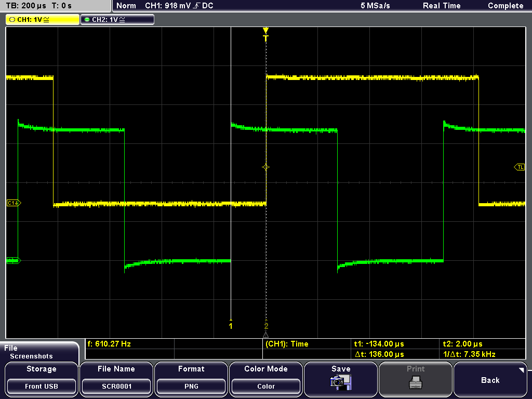
Task: Open the Format PNG selector
Action: 191,386
